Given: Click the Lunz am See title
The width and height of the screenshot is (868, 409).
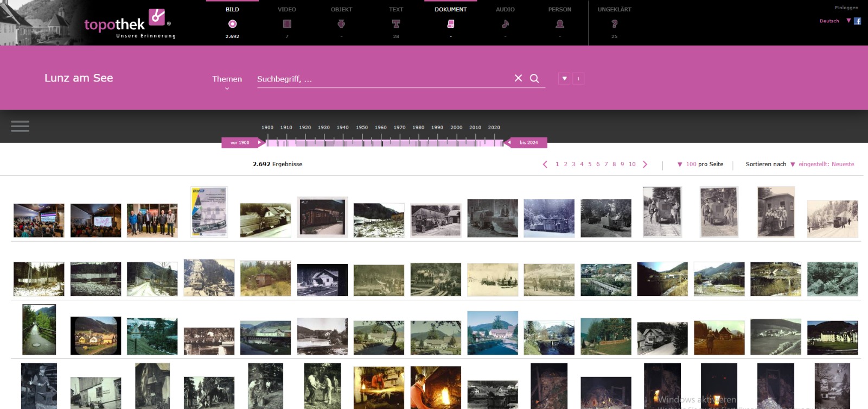Looking at the screenshot, I should click(x=79, y=78).
